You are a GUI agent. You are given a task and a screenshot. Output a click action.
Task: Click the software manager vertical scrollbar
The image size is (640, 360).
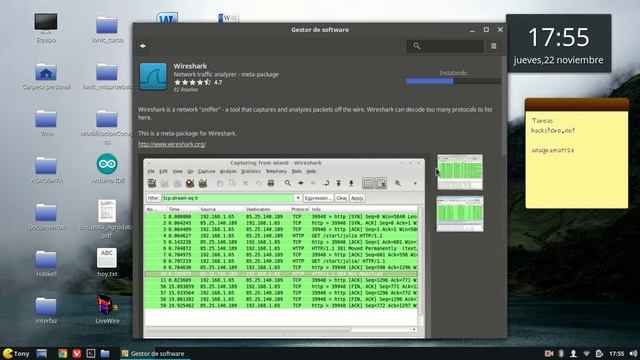504,106
